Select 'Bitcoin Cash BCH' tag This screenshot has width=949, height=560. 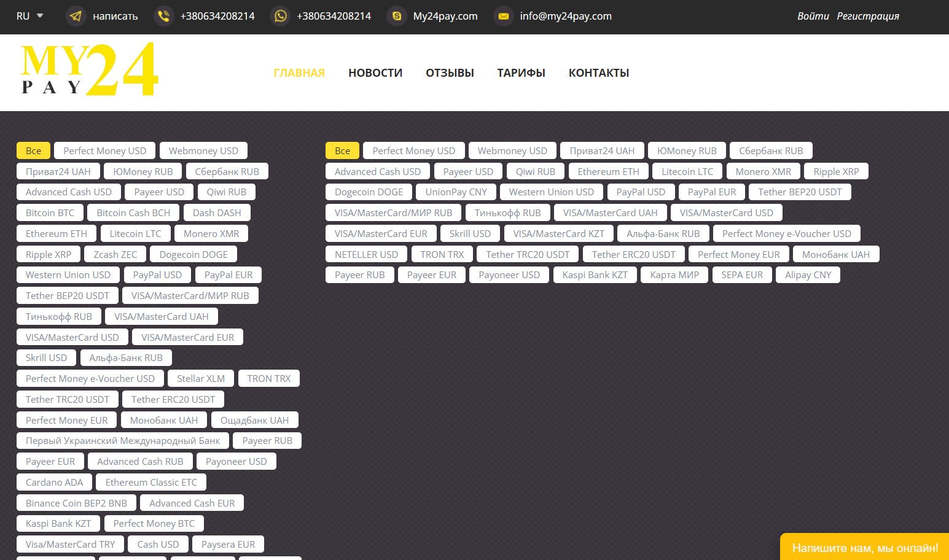(x=133, y=213)
